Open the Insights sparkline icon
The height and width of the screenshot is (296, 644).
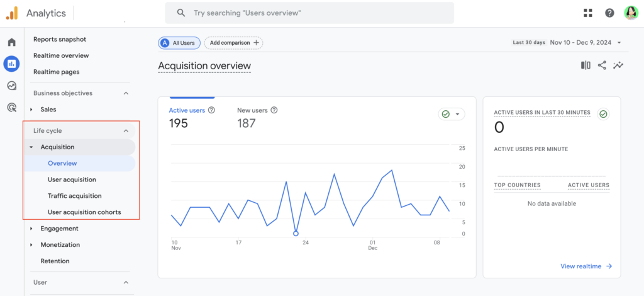click(618, 65)
